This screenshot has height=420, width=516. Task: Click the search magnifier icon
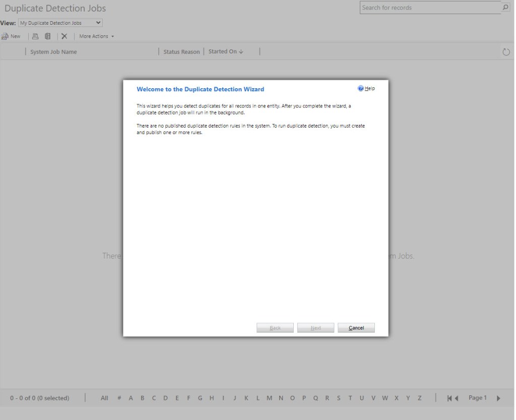(x=505, y=8)
